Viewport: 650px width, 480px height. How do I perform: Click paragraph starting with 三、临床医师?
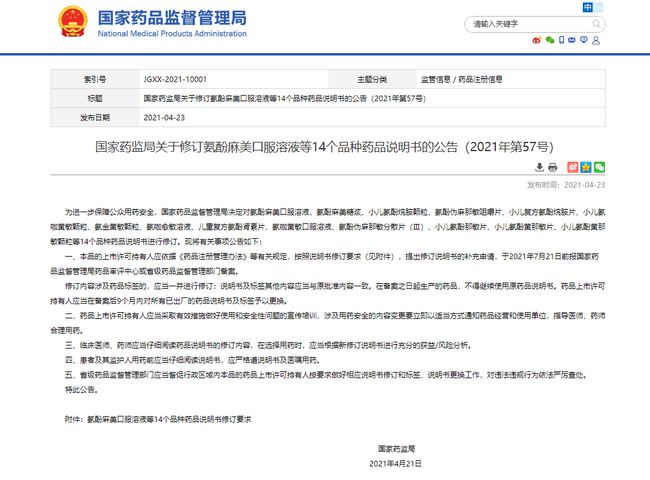[269, 345]
